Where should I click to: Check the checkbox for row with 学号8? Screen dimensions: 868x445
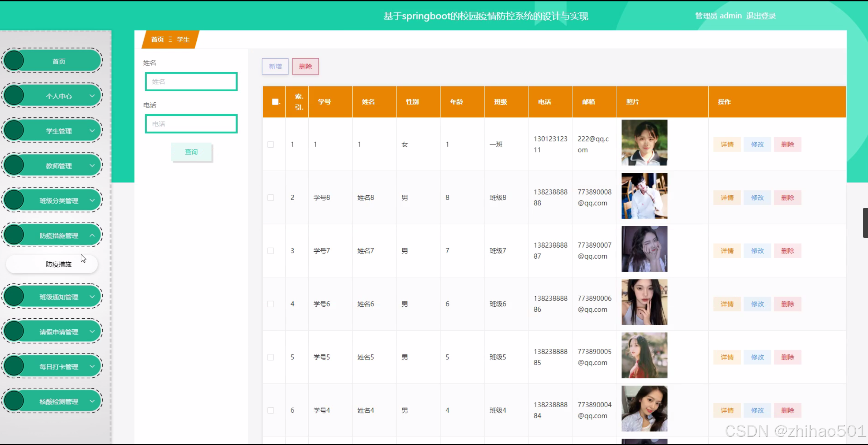[x=271, y=198]
